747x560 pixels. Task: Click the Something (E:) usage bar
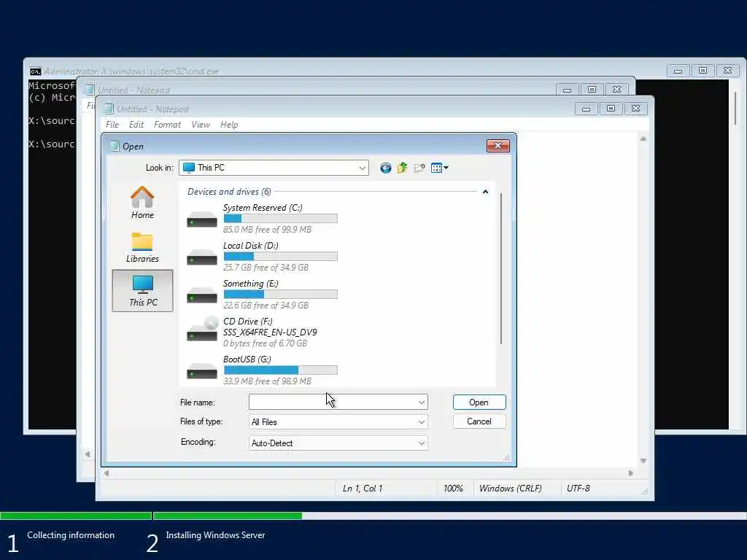tap(281, 295)
